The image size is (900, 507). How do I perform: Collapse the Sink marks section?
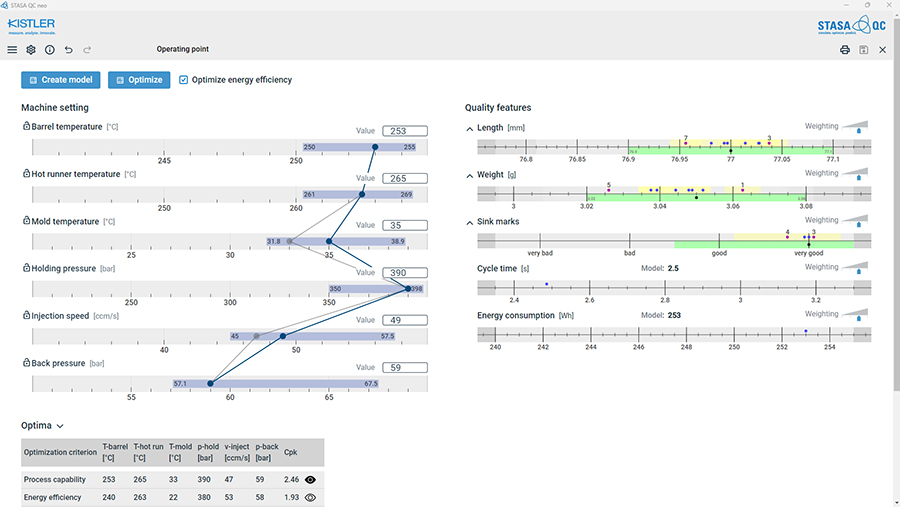click(470, 222)
